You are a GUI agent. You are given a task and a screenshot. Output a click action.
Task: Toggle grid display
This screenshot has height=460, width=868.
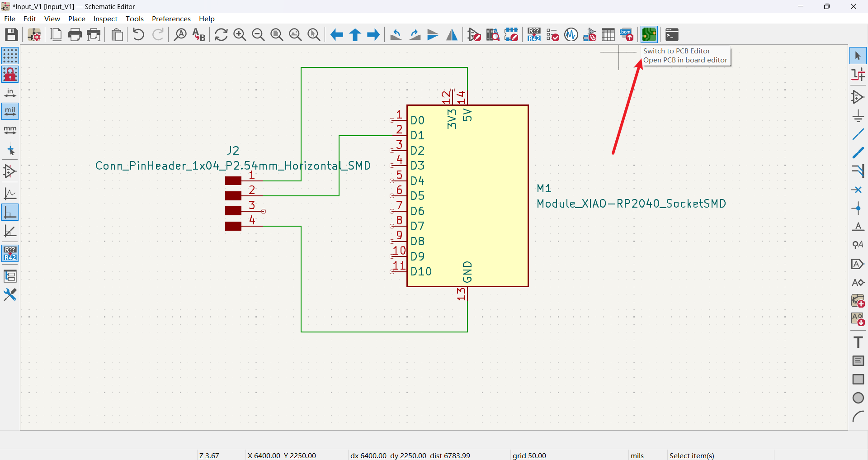coord(10,56)
